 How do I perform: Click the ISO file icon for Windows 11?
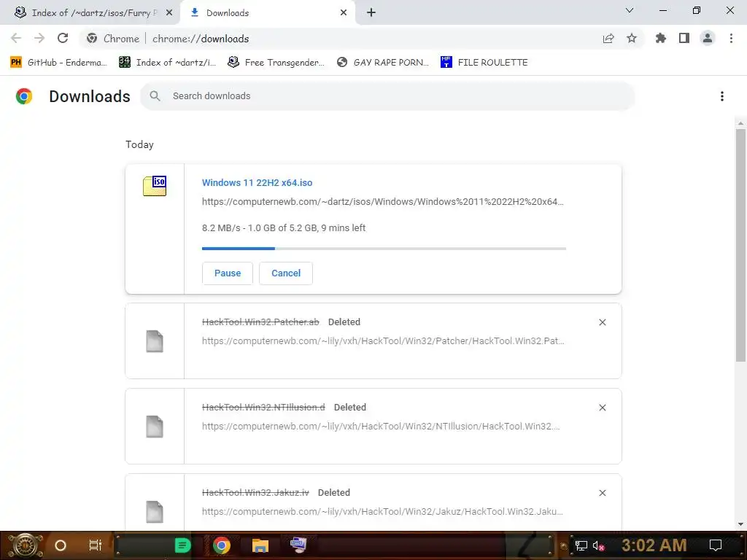pos(155,186)
